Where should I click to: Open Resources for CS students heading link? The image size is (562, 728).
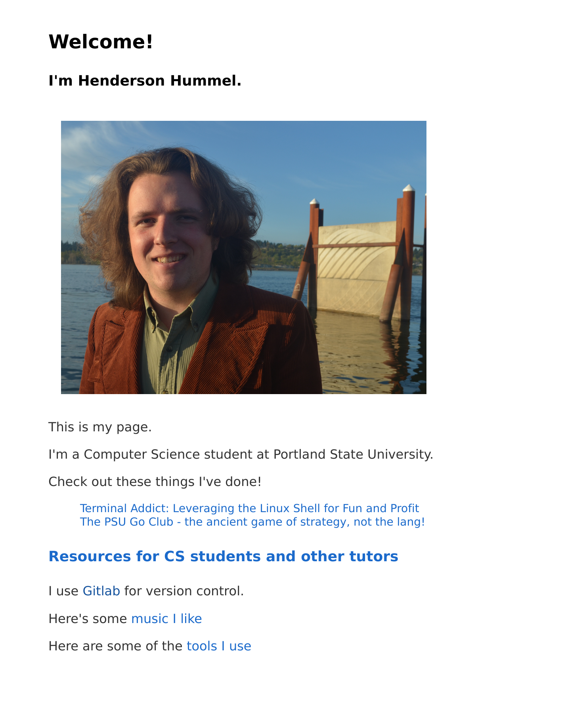click(223, 556)
